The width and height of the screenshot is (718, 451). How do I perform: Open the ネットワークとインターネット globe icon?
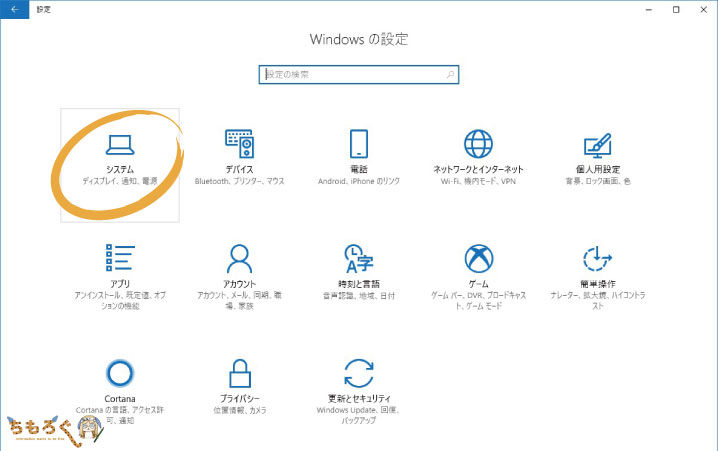(478, 144)
